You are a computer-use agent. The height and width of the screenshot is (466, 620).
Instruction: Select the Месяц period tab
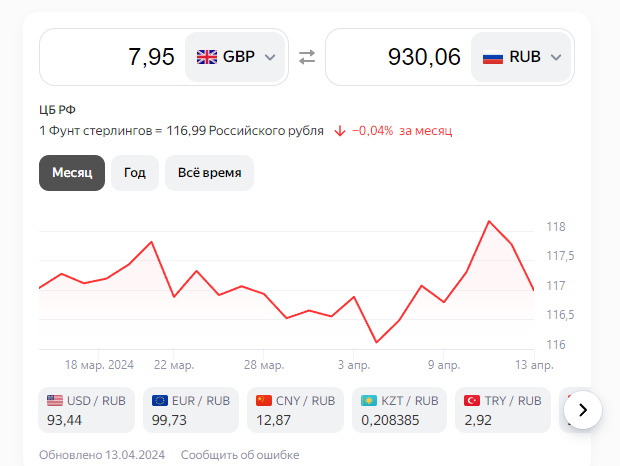coord(72,173)
